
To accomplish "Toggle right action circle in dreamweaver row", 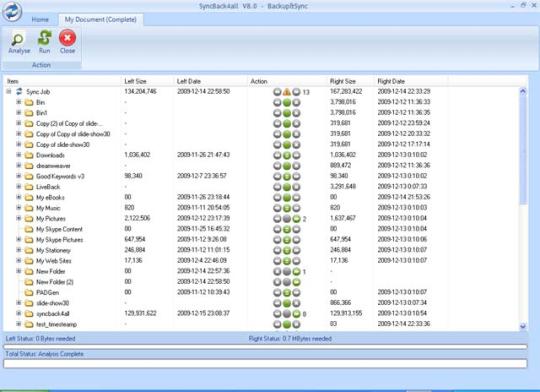I will 296,166.
